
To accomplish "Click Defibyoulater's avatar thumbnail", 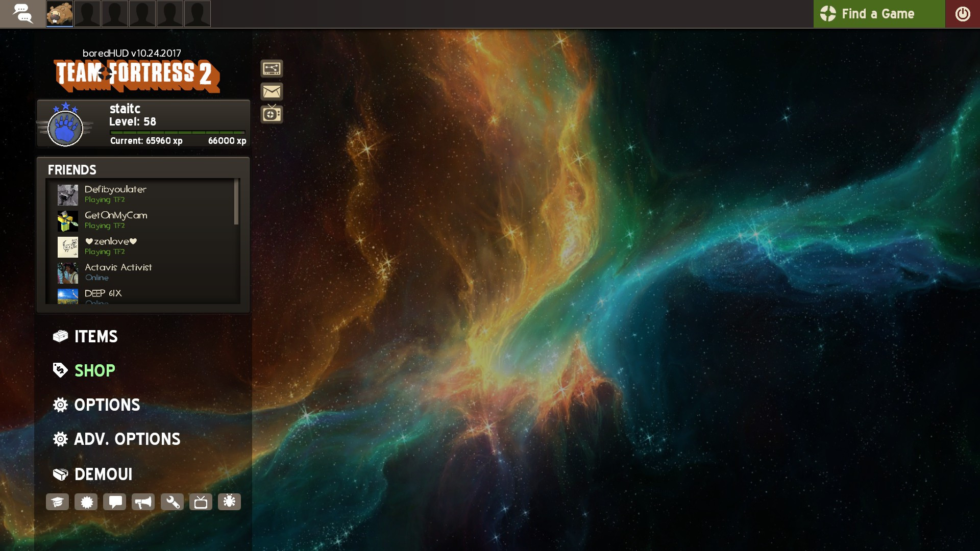I will [x=68, y=195].
